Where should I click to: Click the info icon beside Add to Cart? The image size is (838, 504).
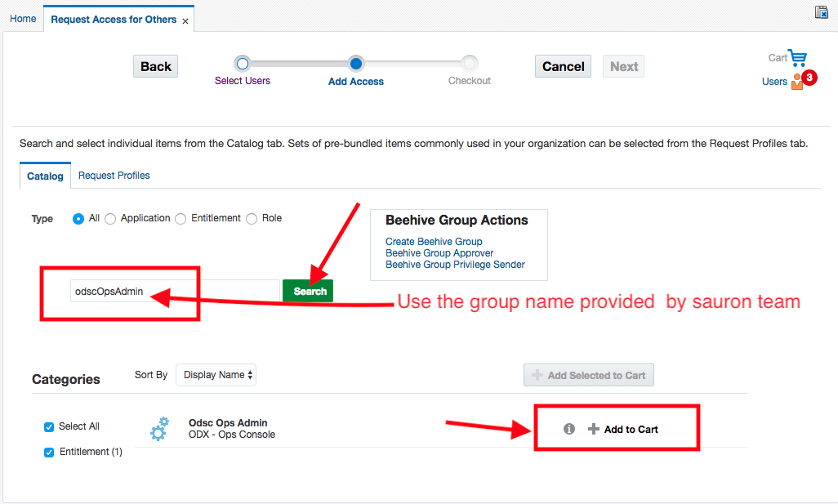point(569,429)
